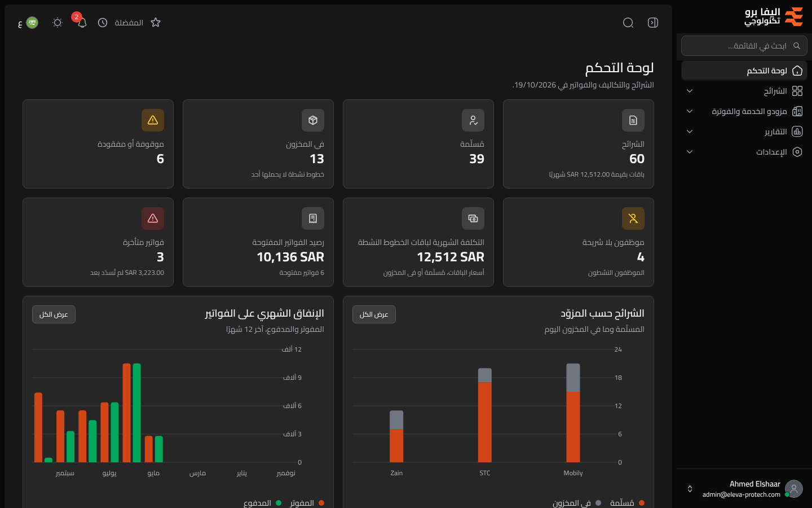Click عرض الكل on الإنفاق الشهري chart
812x508 pixels.
click(54, 314)
